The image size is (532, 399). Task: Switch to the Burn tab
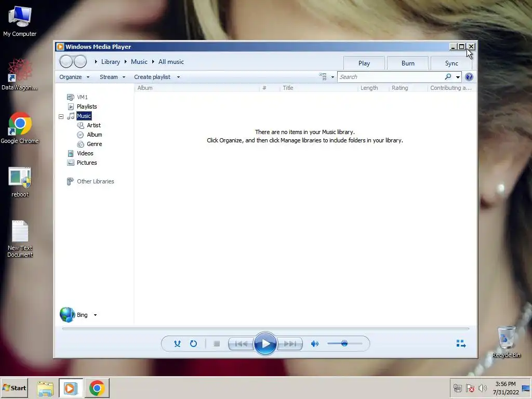pos(408,63)
